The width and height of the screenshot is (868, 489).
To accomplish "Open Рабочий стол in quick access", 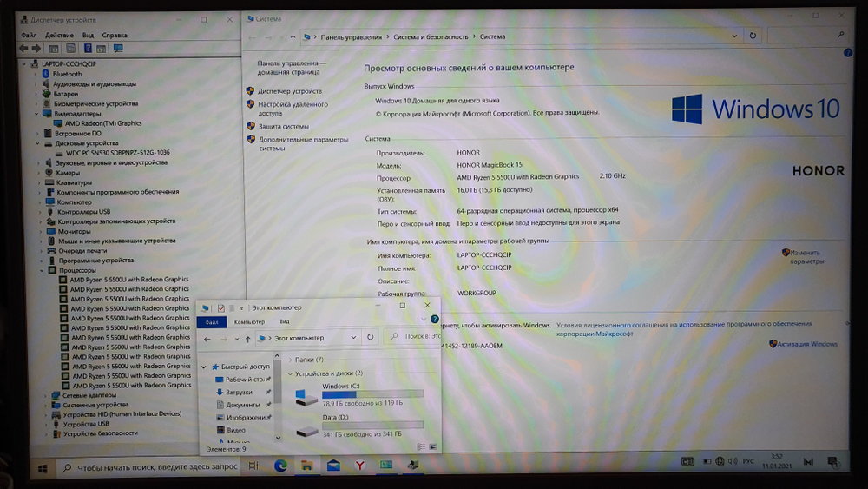I will pyautogui.click(x=245, y=380).
